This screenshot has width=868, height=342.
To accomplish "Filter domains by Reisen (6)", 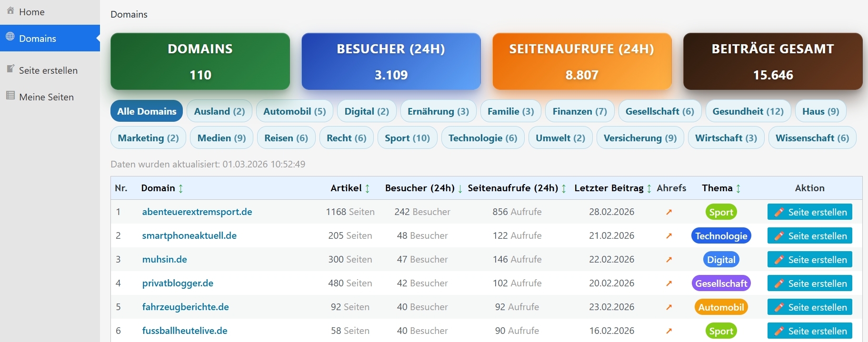I will coord(286,138).
